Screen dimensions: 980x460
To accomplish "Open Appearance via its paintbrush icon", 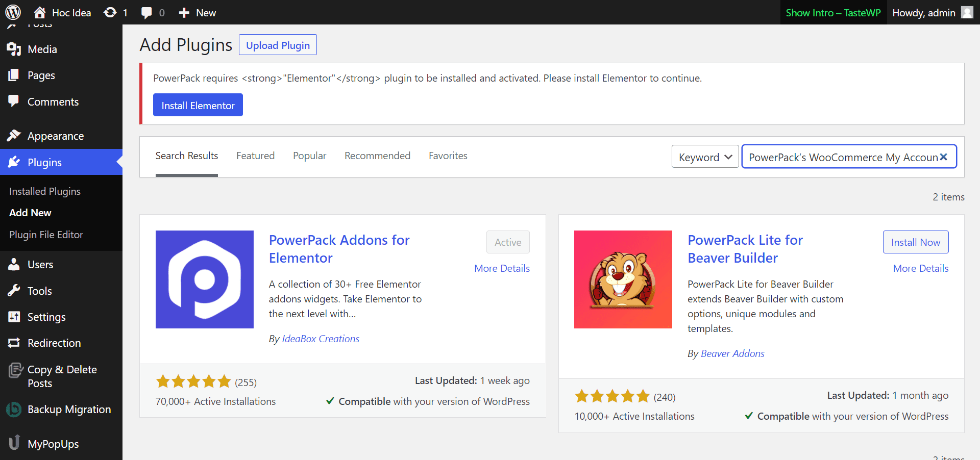I will (x=14, y=136).
